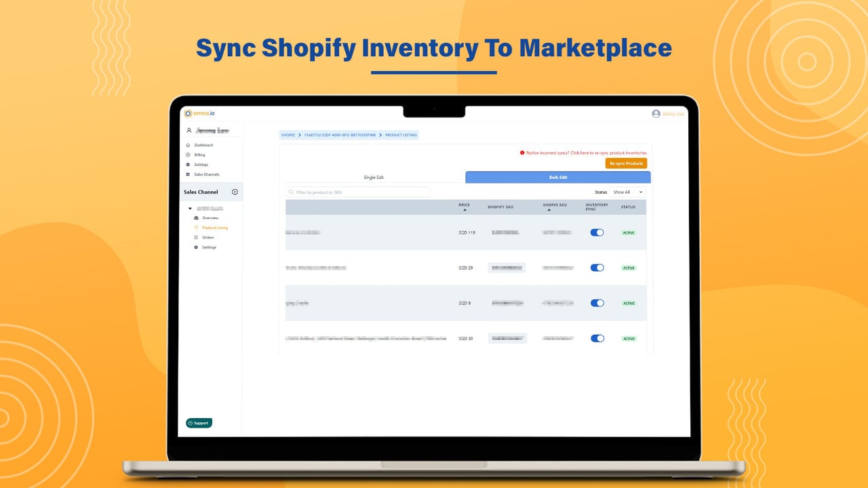Click the user avatar at top right
Viewport: 868px width, 488px height.
(x=656, y=114)
